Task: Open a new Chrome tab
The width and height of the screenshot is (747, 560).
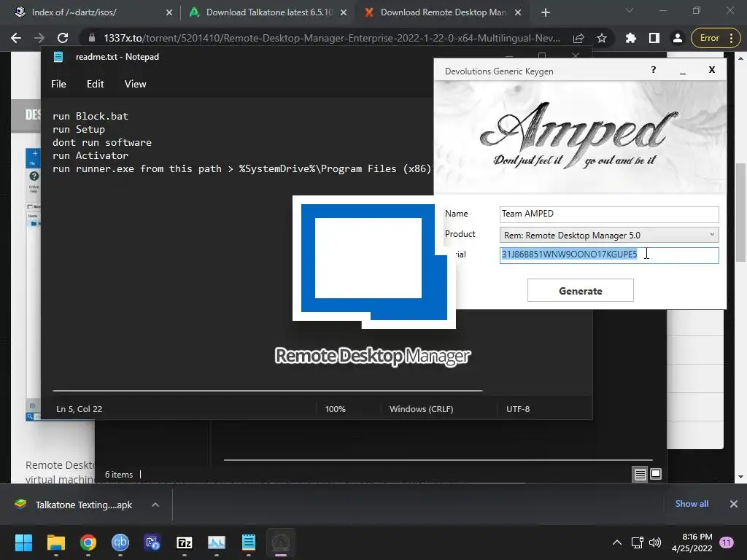Action: click(x=546, y=13)
